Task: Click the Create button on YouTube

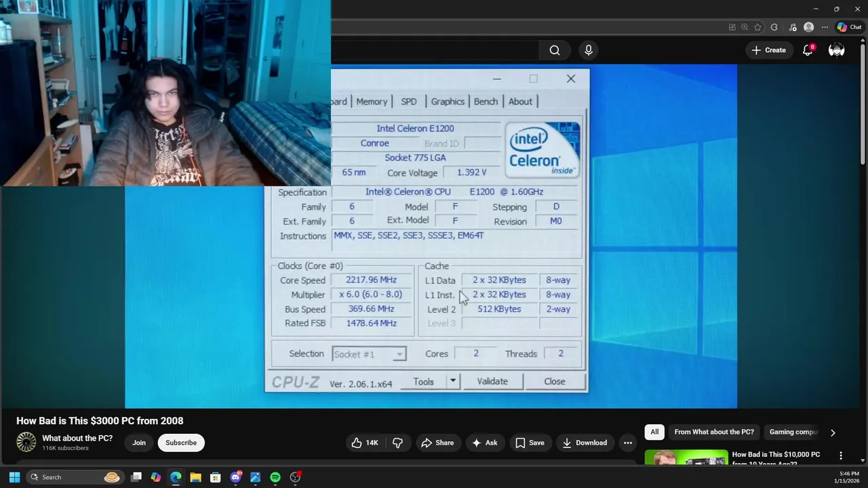Action: [x=768, y=50]
